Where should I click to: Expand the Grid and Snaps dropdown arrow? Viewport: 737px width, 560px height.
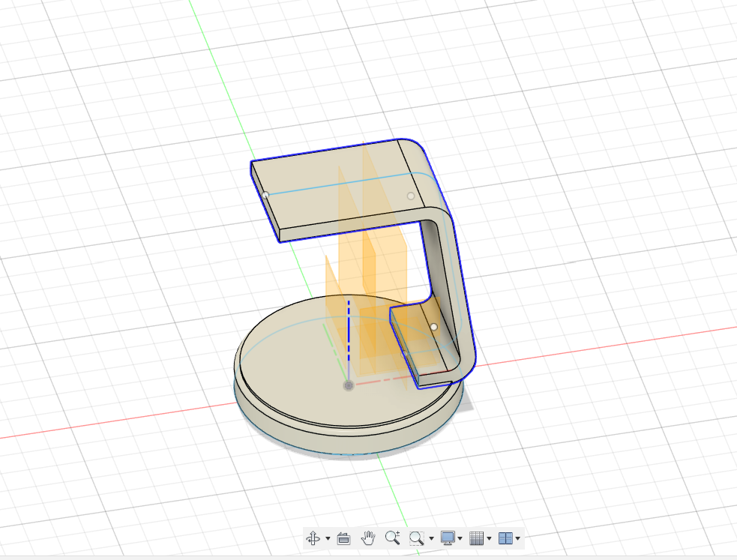click(490, 538)
